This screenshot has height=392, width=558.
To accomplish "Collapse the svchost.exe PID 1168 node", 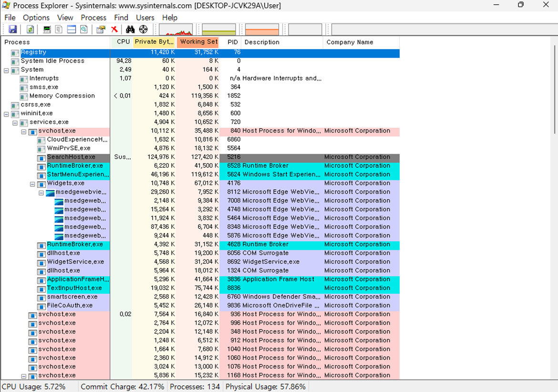I will 23,376.
